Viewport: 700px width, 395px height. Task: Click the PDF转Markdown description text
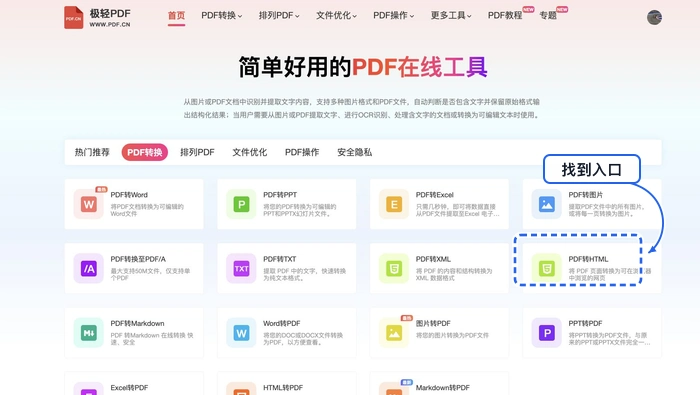(x=152, y=338)
